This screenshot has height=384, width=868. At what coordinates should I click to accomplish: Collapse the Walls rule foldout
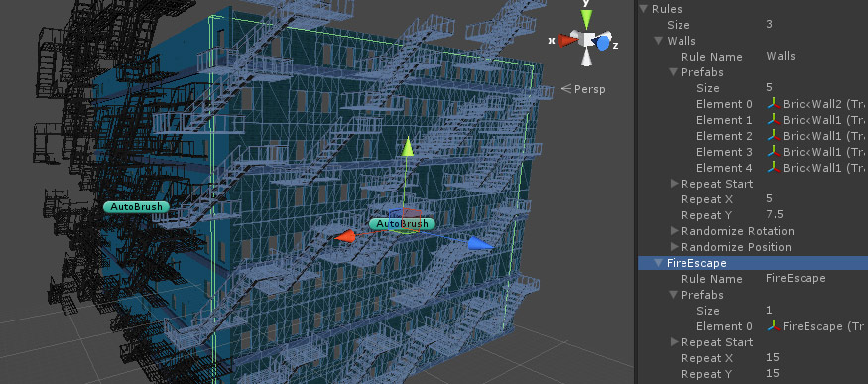click(659, 41)
